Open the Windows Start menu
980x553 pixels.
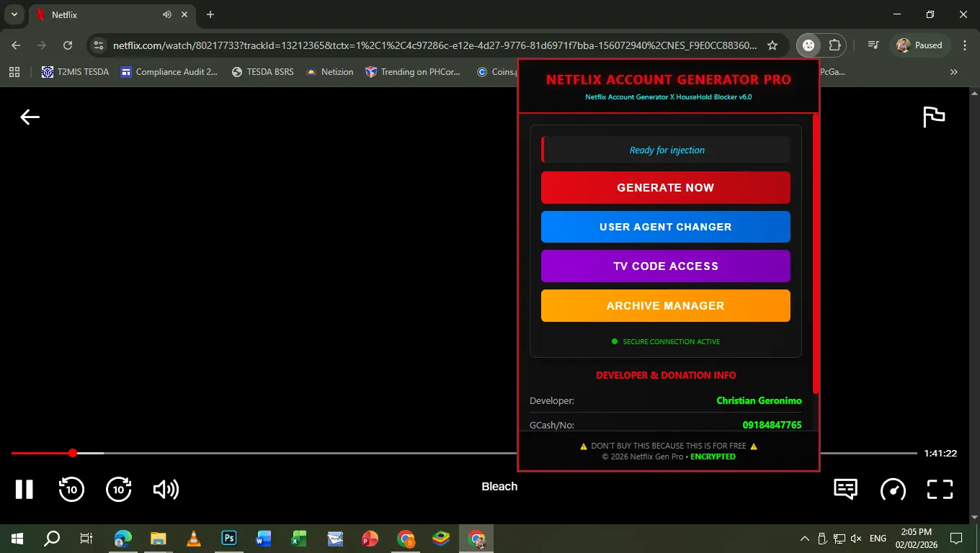pyautogui.click(x=17, y=538)
